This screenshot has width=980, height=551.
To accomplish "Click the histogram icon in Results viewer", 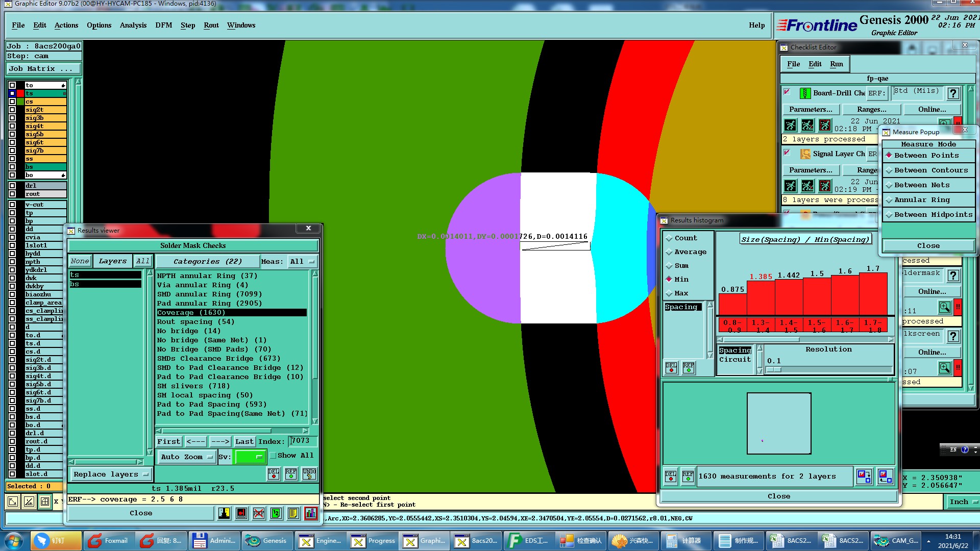I will [310, 513].
